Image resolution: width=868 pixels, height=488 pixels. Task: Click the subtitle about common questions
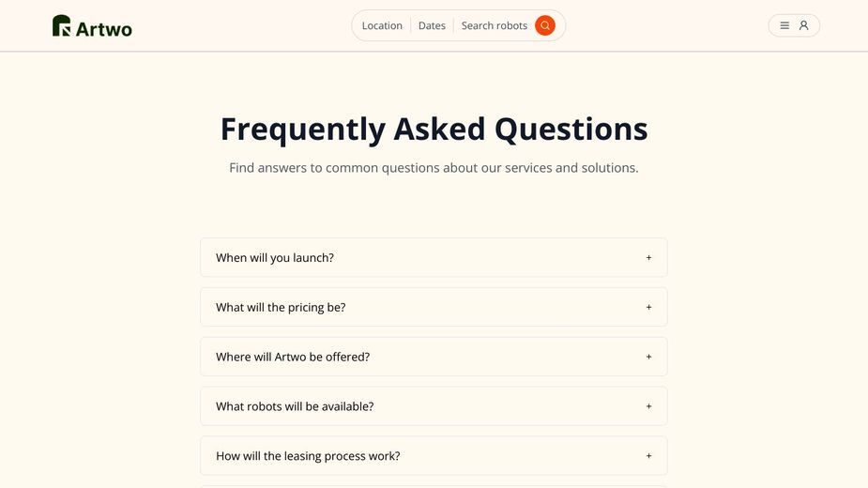[x=434, y=168]
